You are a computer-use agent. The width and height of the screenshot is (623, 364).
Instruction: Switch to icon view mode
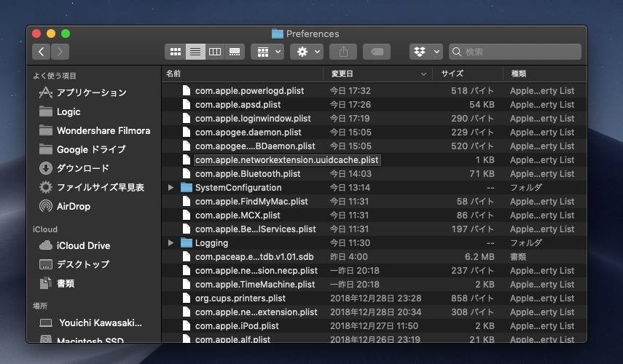tap(175, 52)
